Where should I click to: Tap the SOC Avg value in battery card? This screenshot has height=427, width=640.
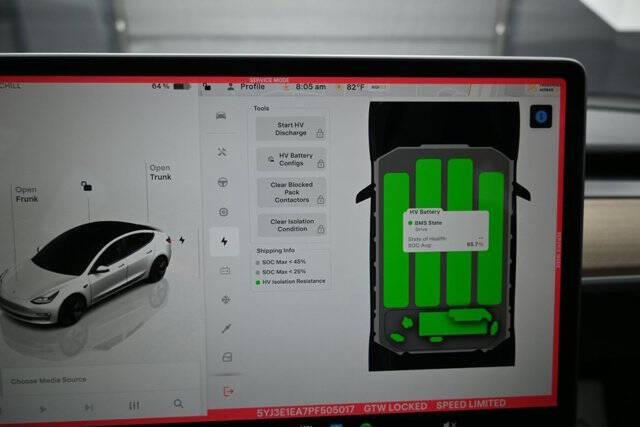(475, 245)
